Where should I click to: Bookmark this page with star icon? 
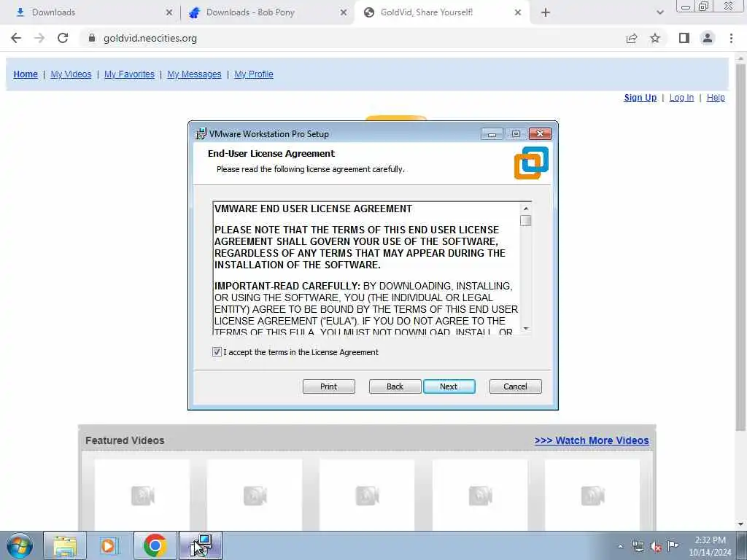(656, 38)
